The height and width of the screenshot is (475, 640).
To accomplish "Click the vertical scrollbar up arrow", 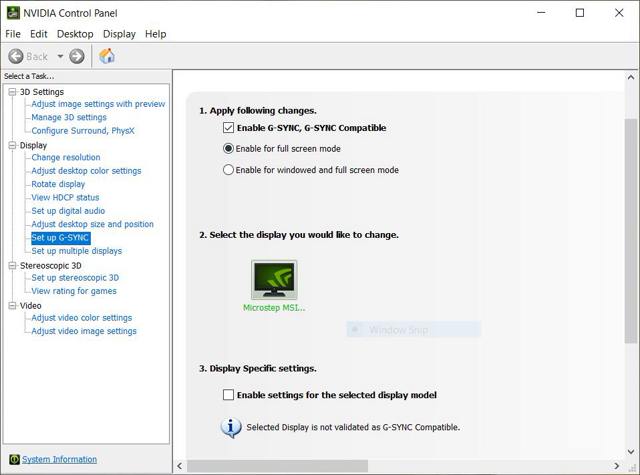I will 631,77.
